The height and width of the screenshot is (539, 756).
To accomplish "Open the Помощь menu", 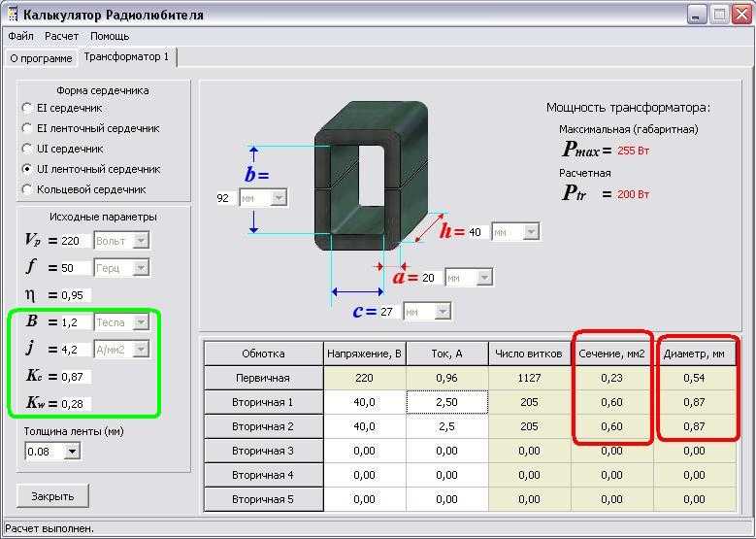I will pyautogui.click(x=110, y=36).
